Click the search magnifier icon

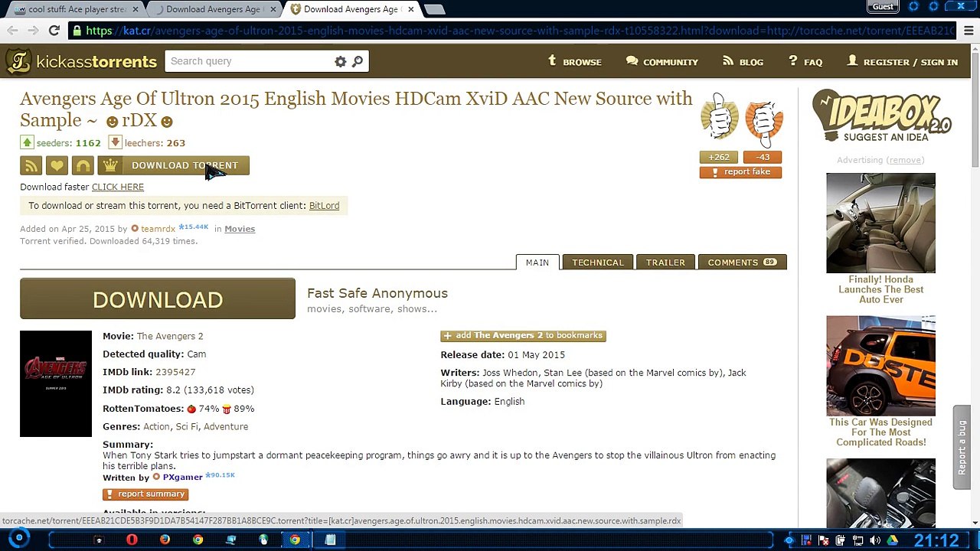pos(358,61)
